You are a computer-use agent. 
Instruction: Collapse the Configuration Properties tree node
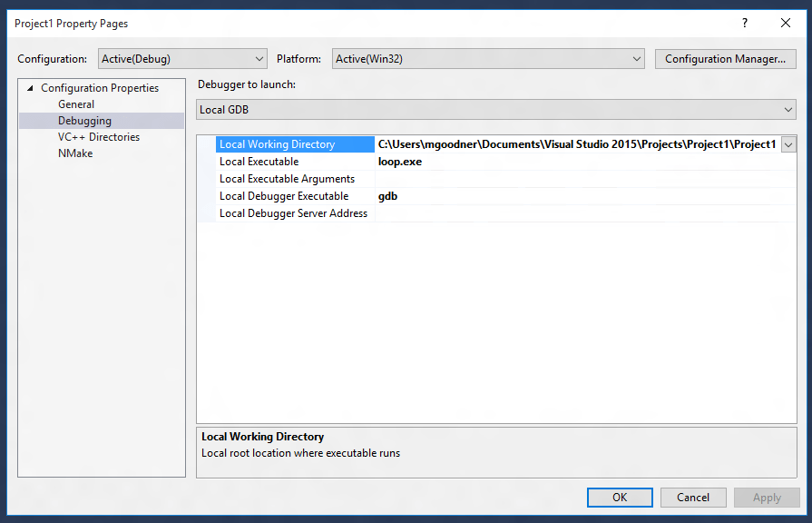[x=27, y=87]
